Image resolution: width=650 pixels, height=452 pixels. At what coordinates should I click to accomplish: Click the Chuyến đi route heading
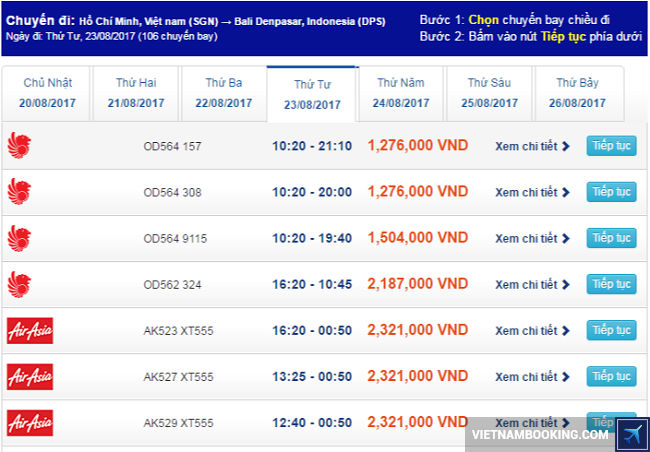(196, 21)
